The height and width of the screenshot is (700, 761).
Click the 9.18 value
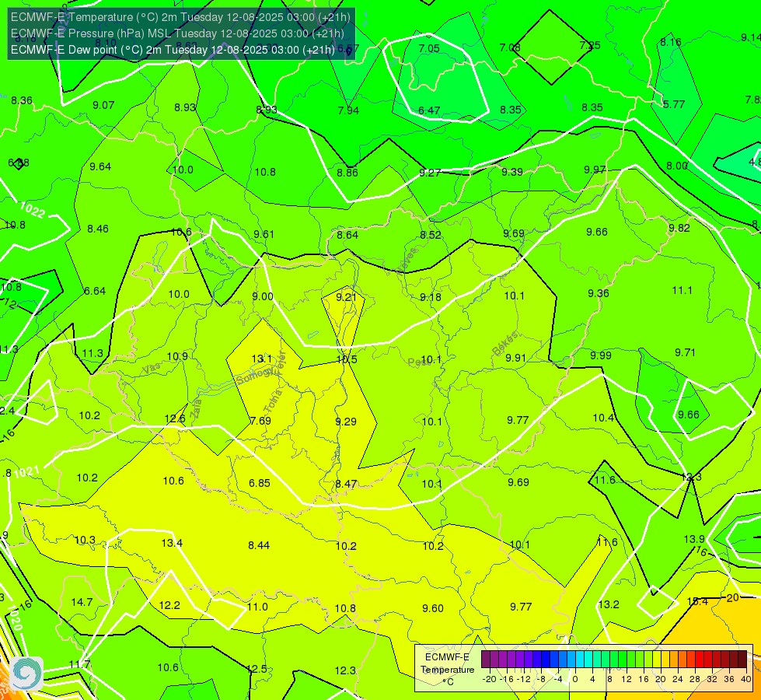[431, 297]
